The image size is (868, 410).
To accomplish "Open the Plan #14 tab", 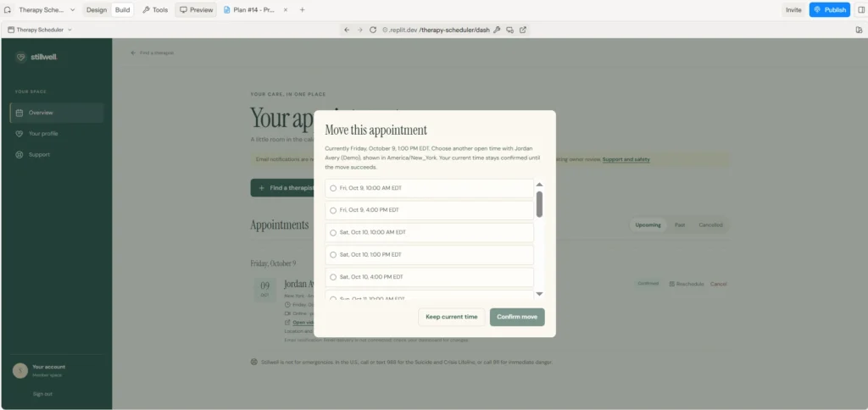I will point(249,10).
